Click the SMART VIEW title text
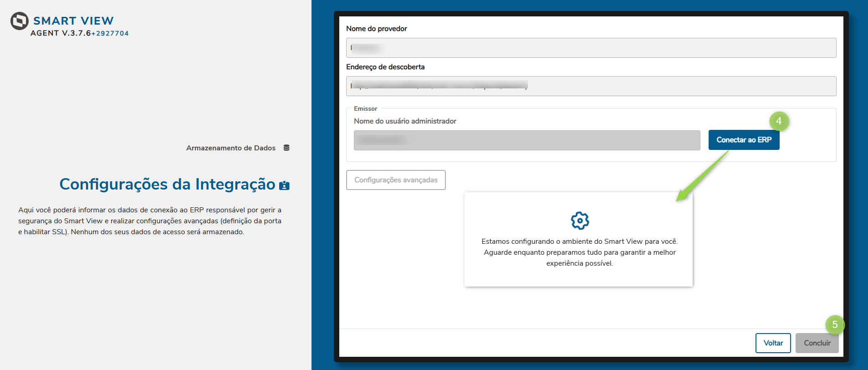Viewport: 868px width, 370px height. click(x=73, y=21)
